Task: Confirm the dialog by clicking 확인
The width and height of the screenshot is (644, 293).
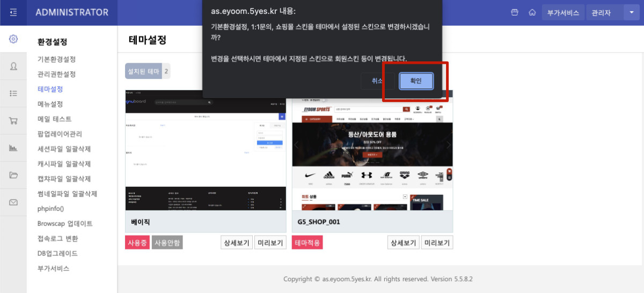Action: click(416, 81)
